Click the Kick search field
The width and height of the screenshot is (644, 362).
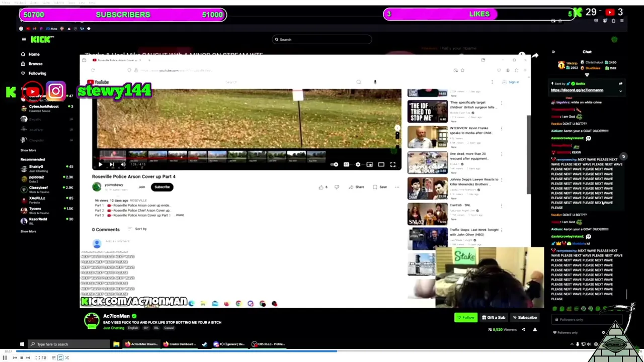click(322, 39)
